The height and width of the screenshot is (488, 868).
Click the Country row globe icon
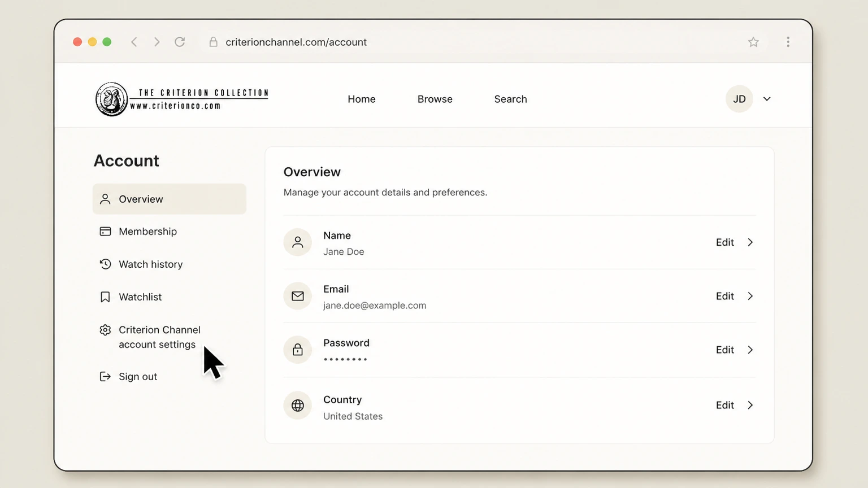(x=298, y=405)
